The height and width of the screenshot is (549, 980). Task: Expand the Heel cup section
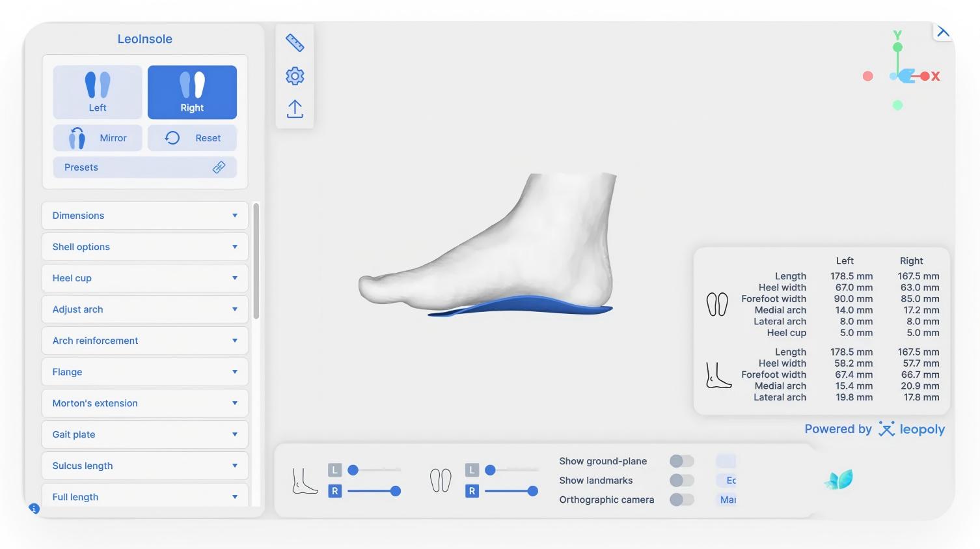pos(144,278)
